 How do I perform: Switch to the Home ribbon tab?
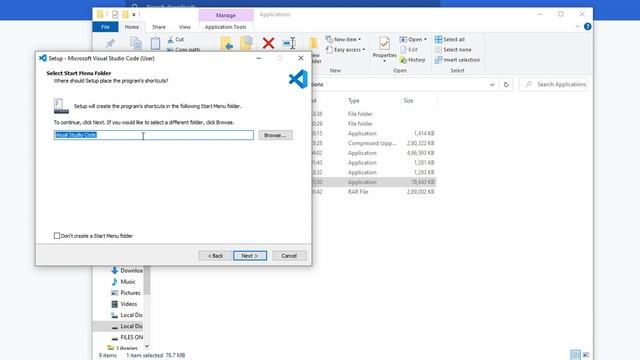131,27
